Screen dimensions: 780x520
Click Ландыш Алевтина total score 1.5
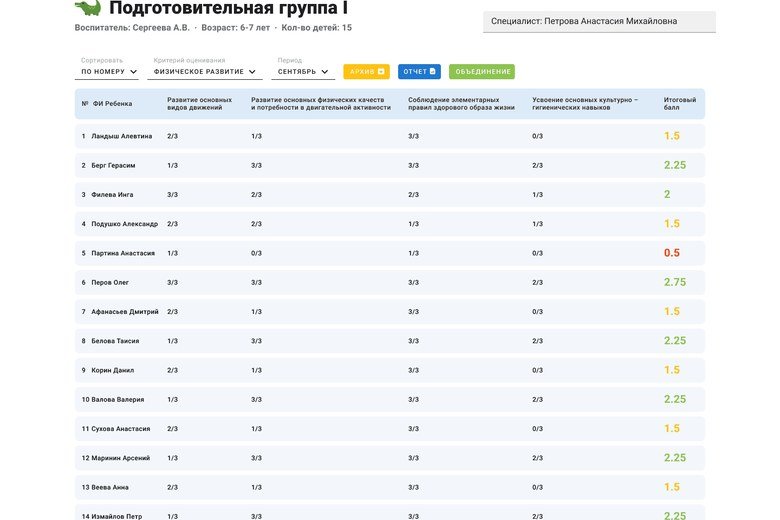click(x=672, y=136)
